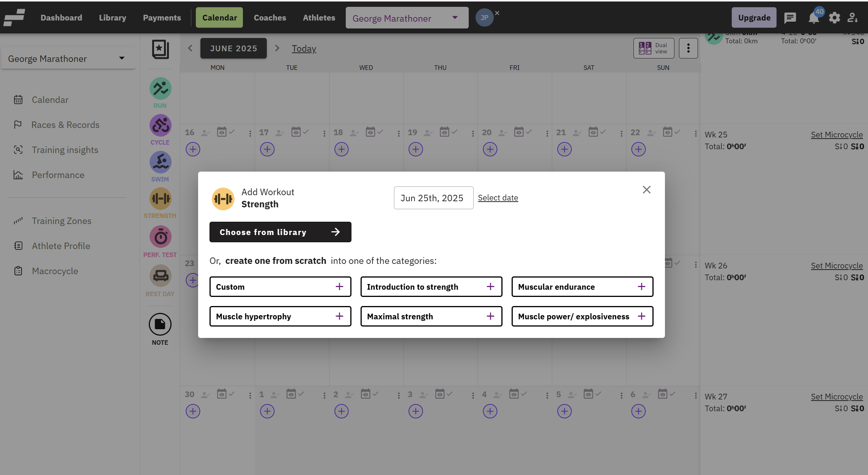Image resolution: width=868 pixels, height=475 pixels.
Task: Select the Cycle workout icon
Action: pos(160,126)
